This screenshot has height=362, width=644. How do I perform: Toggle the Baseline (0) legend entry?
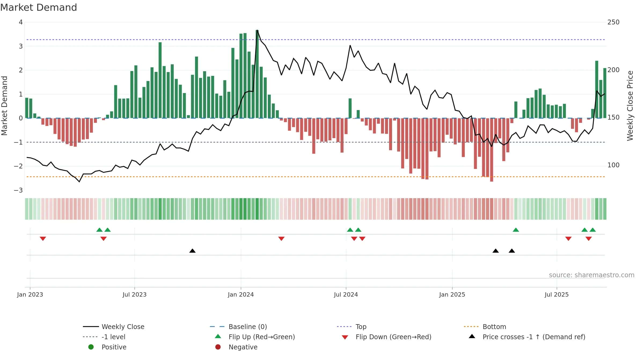pyautogui.click(x=238, y=327)
